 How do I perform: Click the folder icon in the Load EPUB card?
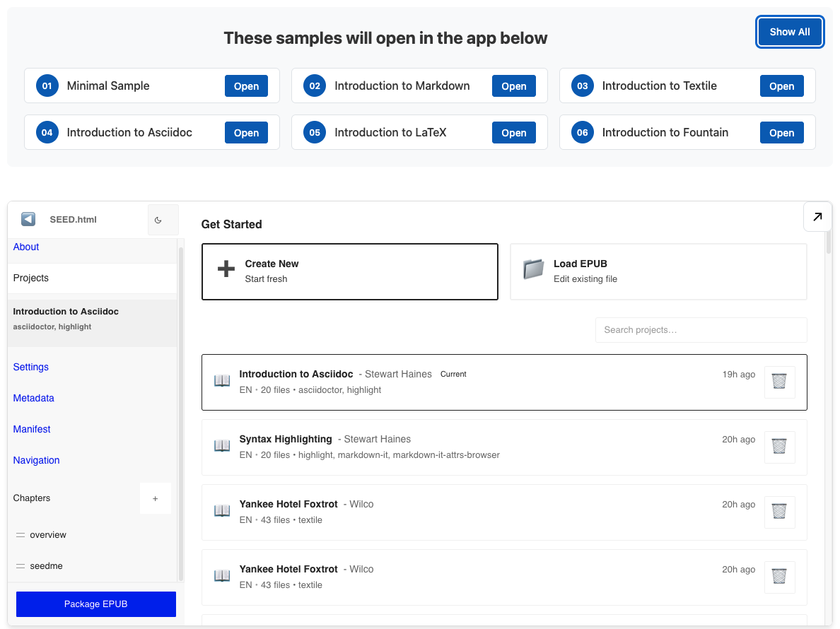pos(534,269)
